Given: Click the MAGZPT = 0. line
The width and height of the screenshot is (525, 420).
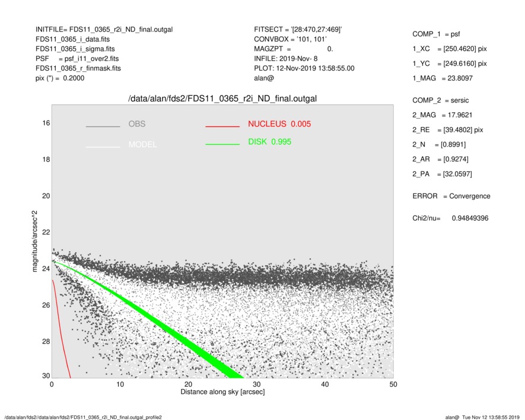Looking at the screenshot, I should pyautogui.click(x=293, y=49).
